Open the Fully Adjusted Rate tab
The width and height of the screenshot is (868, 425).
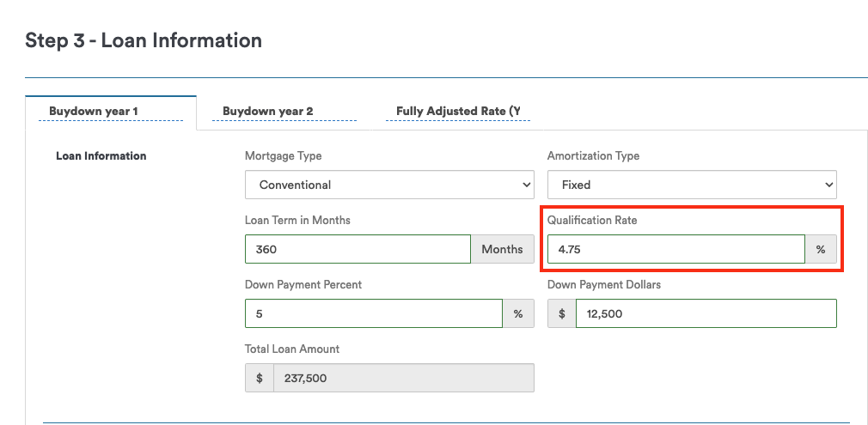click(458, 112)
